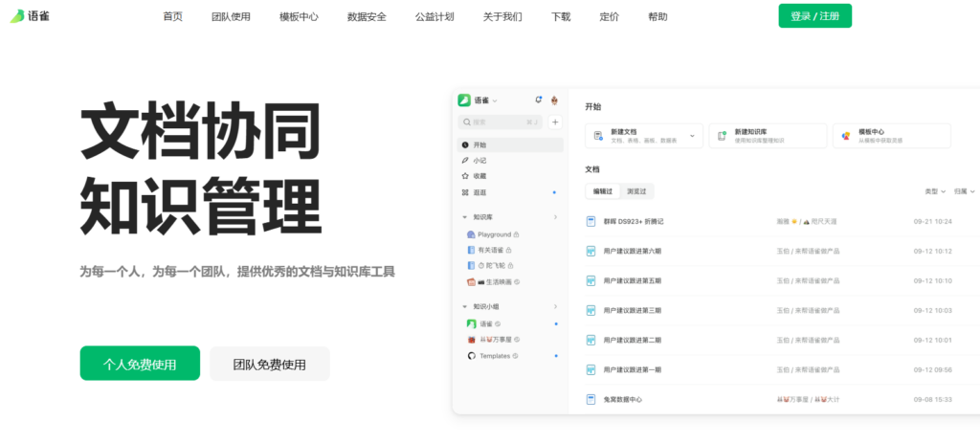
Task: Open 公益计划 in the top navigation
Action: point(434,17)
